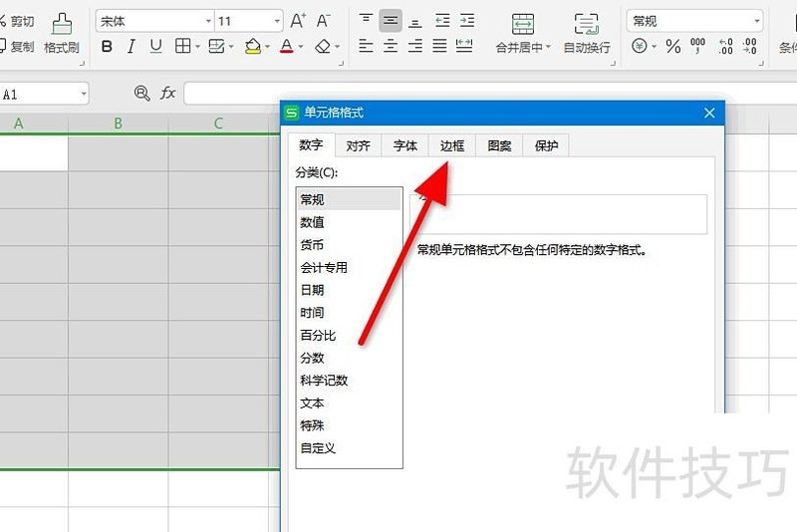Open the Merge and Center dropdown arrow

tap(548, 47)
